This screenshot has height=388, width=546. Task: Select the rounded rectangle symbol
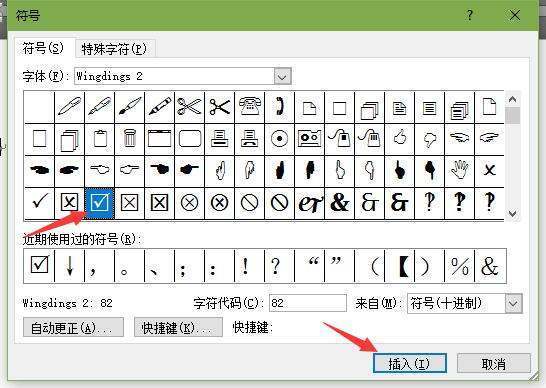click(x=189, y=139)
